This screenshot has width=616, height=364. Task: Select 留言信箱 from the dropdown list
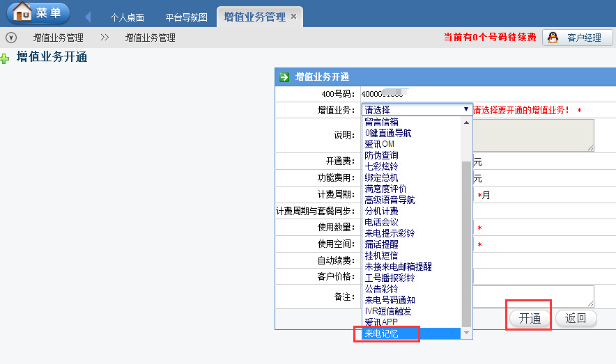click(x=381, y=122)
